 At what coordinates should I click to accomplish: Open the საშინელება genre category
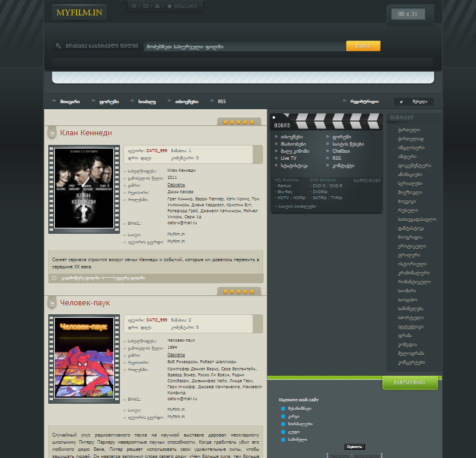[x=410, y=309]
